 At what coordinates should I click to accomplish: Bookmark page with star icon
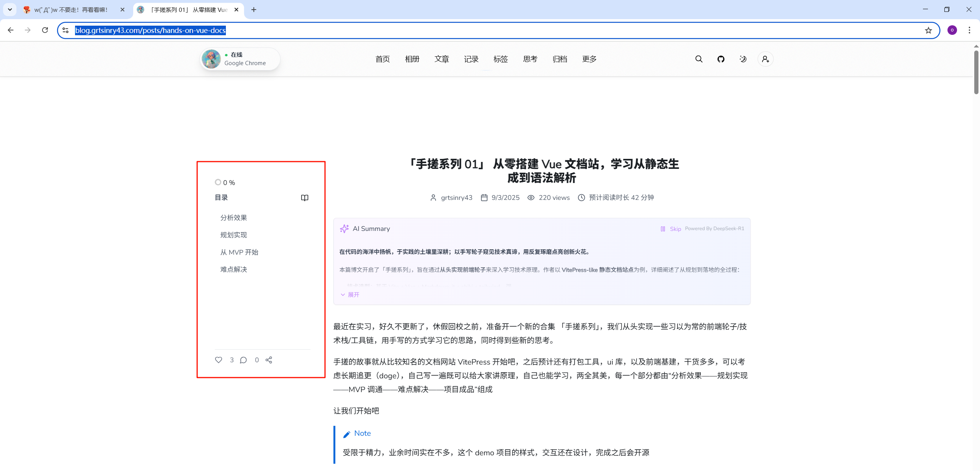point(928,30)
